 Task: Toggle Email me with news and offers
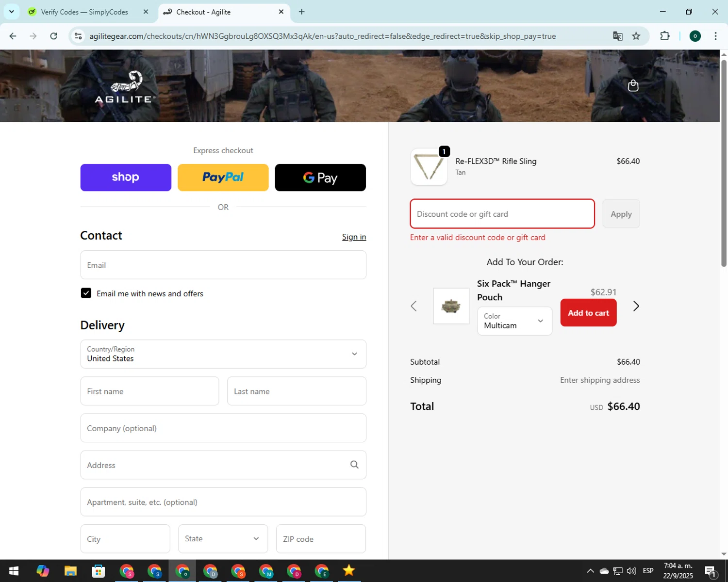(x=86, y=293)
